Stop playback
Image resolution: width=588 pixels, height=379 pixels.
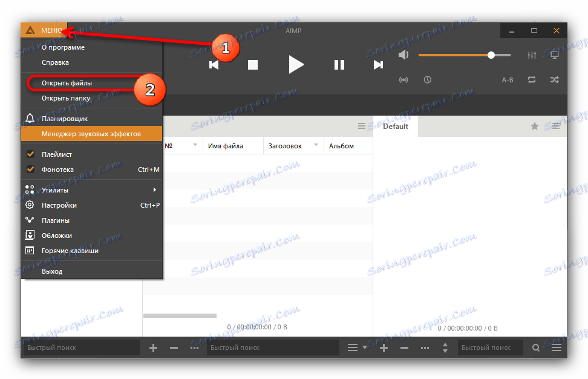(253, 65)
